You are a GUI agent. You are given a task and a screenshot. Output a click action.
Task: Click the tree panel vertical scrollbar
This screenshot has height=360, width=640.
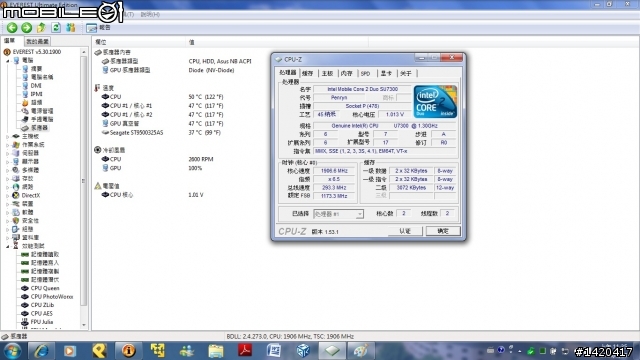click(84, 182)
